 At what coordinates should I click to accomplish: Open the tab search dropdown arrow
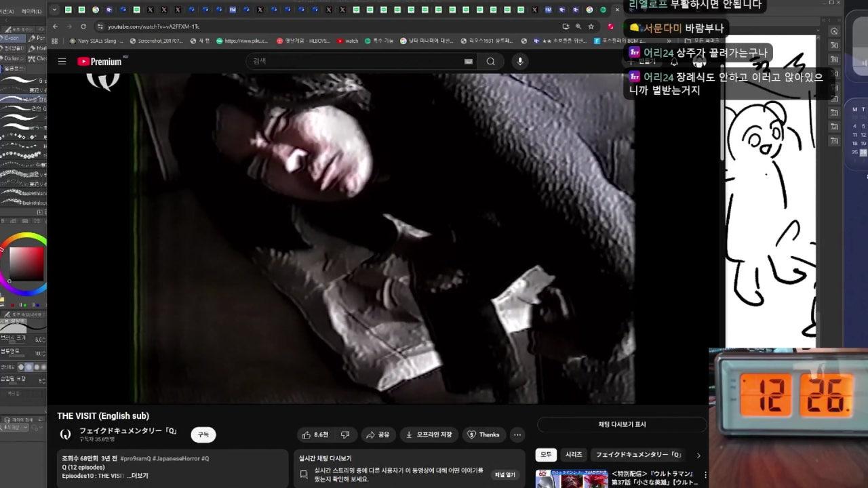54,9
